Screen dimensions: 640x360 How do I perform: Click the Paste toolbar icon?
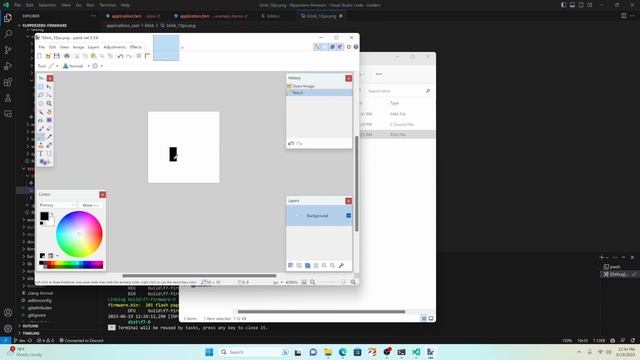(93, 56)
